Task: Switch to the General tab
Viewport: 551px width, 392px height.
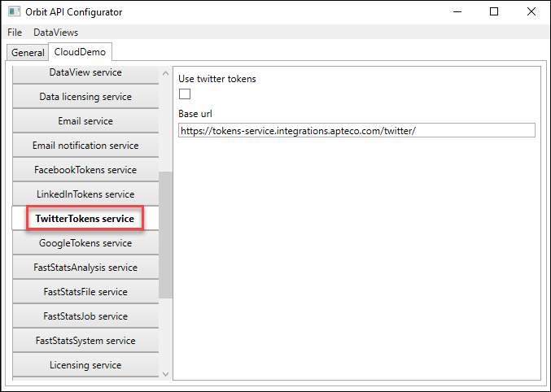Action: coord(28,53)
